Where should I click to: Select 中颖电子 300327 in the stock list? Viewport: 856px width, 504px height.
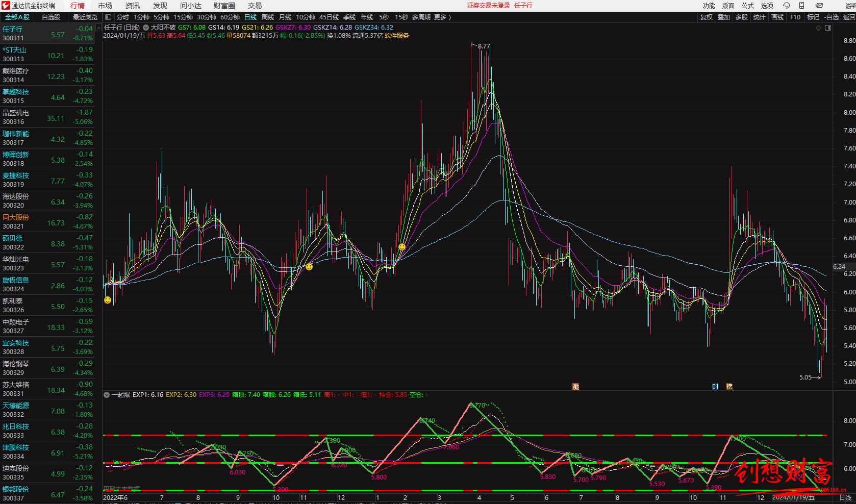coord(47,326)
